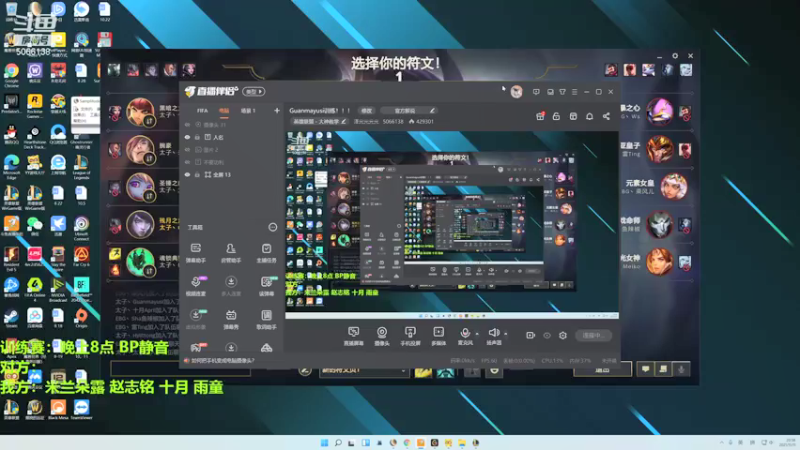Open rune page dropdown in League client
The width and height of the screenshot is (800, 450).
[363, 370]
